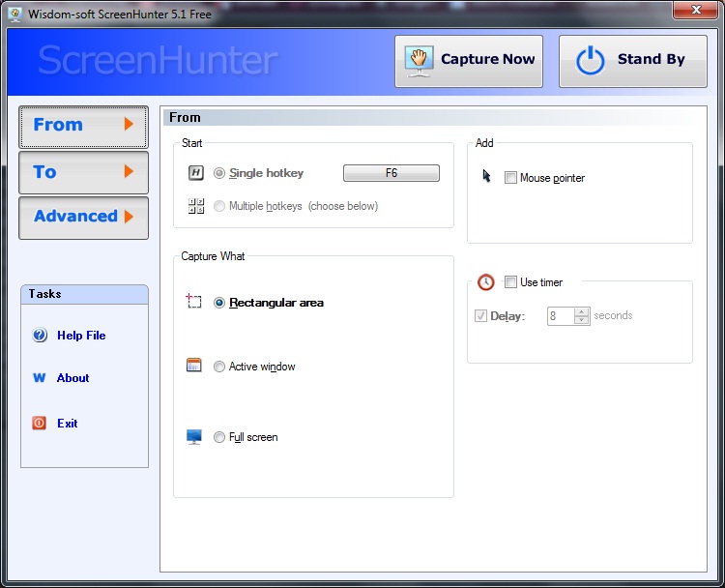Click the Delay seconds input field

pyautogui.click(x=561, y=316)
